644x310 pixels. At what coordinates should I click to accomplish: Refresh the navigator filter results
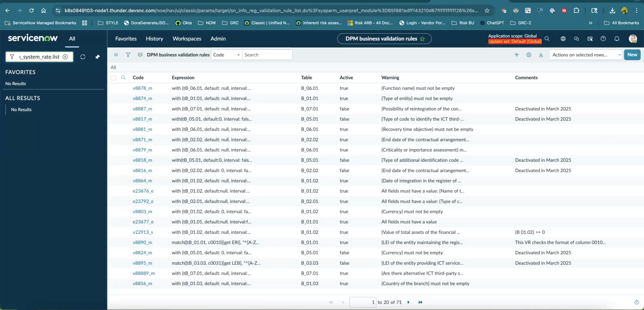point(83,57)
